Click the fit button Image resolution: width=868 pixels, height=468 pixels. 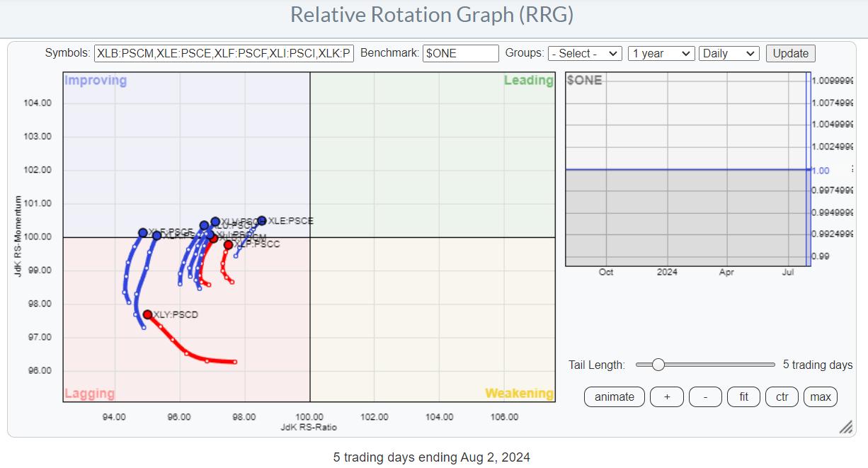point(743,396)
